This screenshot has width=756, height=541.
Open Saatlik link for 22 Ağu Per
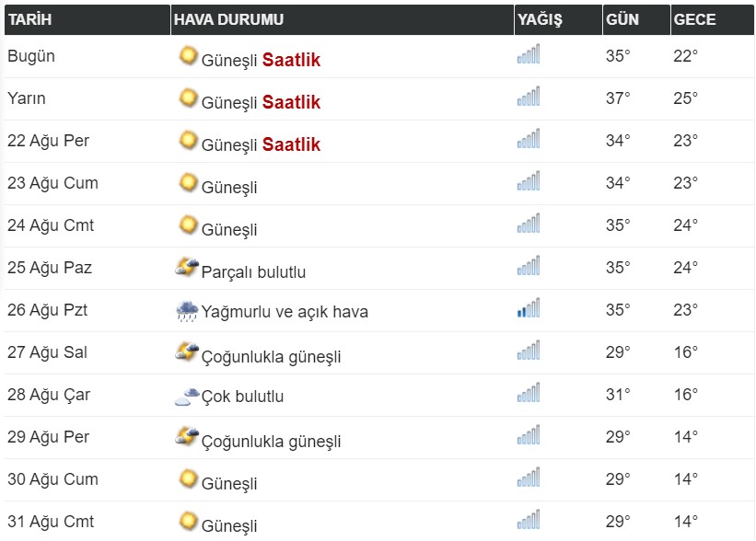click(291, 144)
